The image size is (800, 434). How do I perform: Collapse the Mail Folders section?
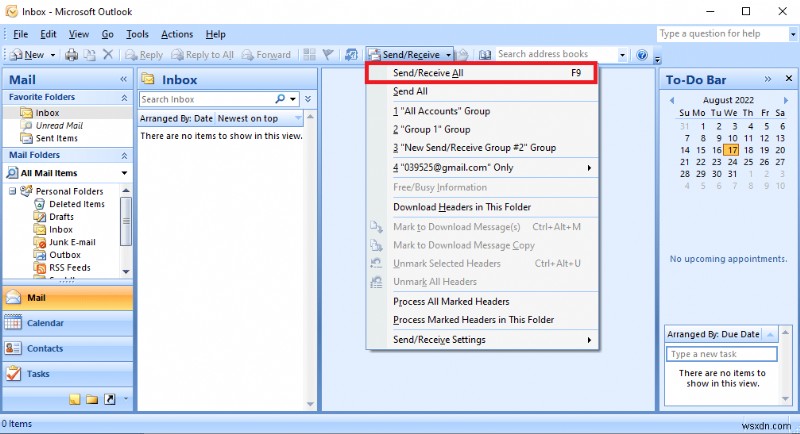tap(124, 155)
